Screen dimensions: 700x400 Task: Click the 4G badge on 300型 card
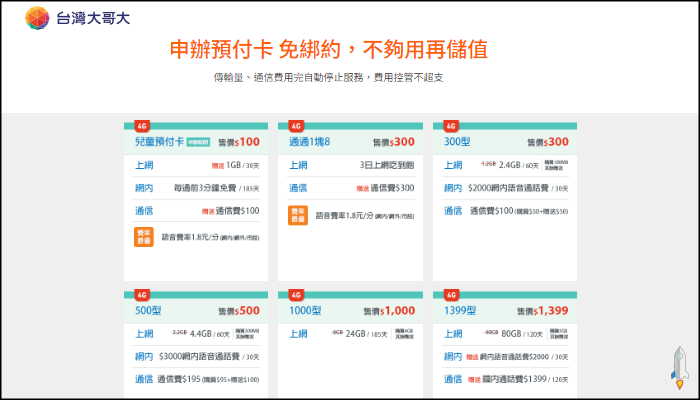pyautogui.click(x=450, y=126)
